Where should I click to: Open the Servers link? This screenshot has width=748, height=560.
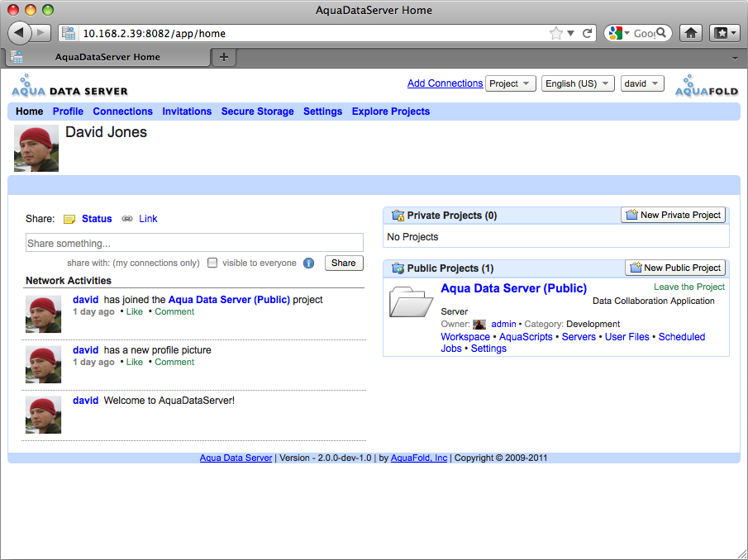(579, 336)
